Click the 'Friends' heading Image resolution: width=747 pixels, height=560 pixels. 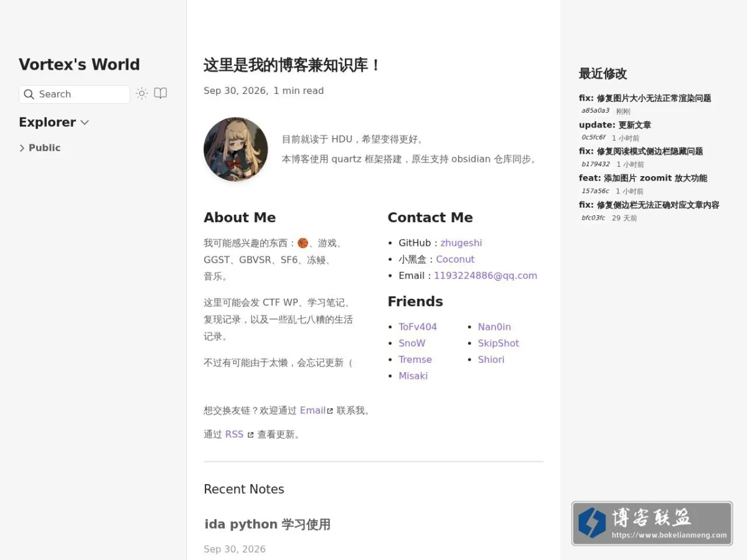coord(415,301)
